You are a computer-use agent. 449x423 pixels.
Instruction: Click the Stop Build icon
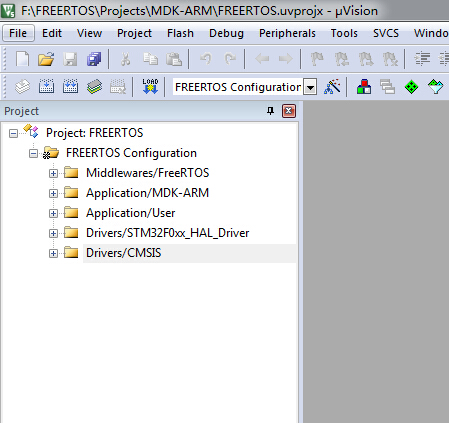[x=118, y=87]
